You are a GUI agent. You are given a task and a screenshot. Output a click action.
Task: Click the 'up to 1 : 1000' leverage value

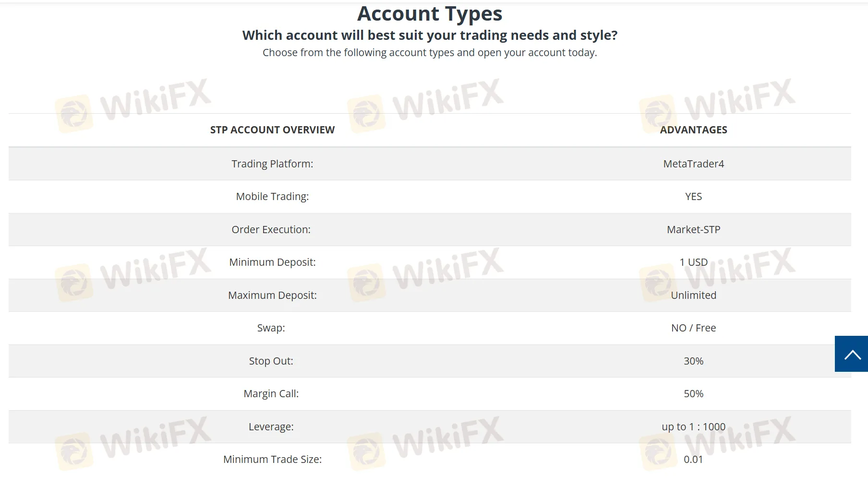click(693, 427)
